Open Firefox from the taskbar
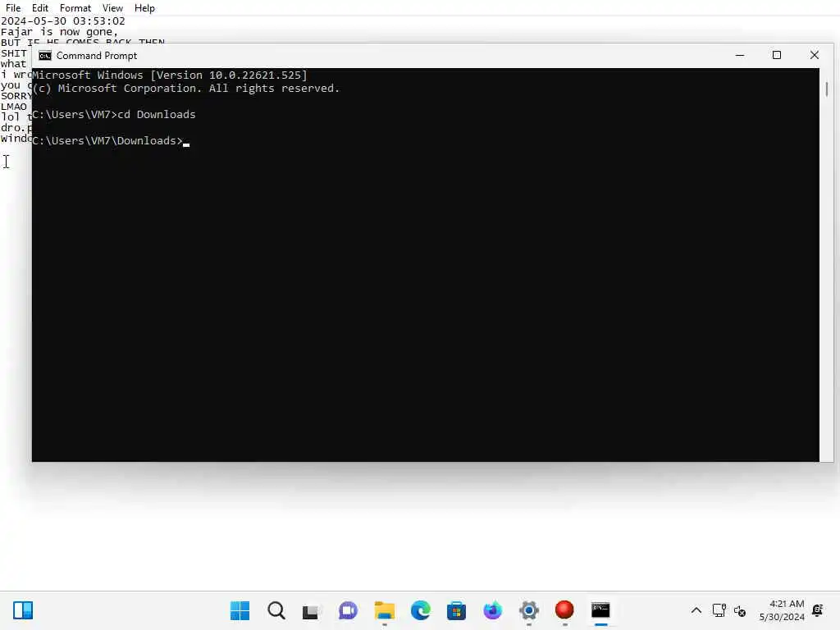Image resolution: width=840 pixels, height=630 pixels. [x=492, y=610]
